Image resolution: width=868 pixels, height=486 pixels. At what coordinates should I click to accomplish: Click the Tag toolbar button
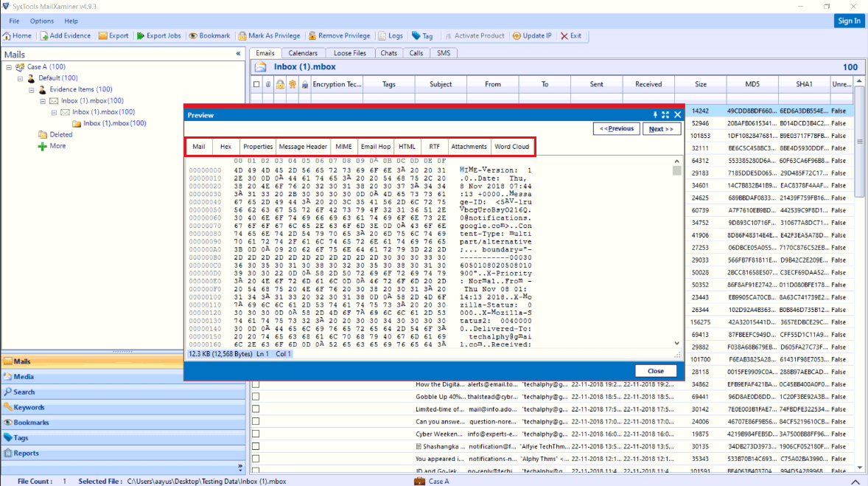tap(422, 36)
